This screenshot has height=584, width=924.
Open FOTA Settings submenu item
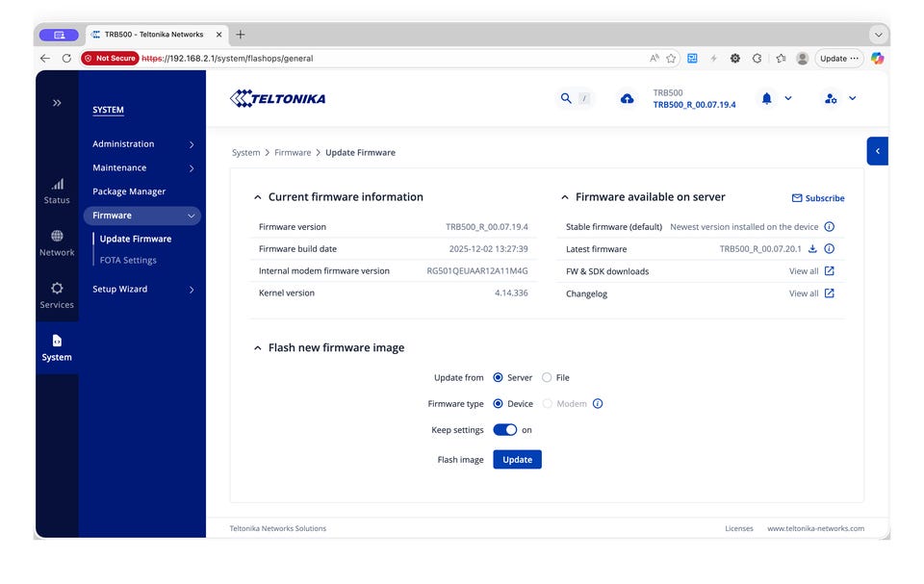coord(128,261)
